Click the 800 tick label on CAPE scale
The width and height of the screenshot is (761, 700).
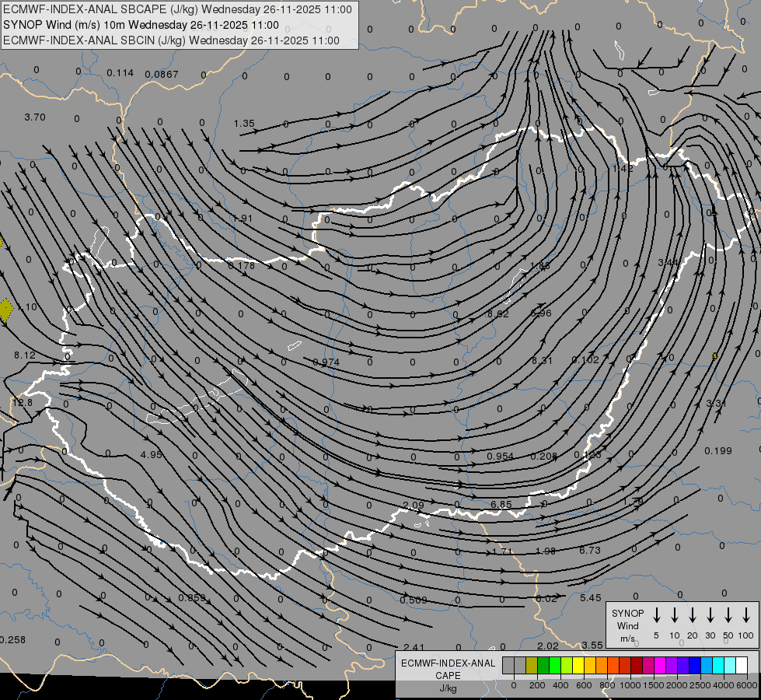[606, 685]
